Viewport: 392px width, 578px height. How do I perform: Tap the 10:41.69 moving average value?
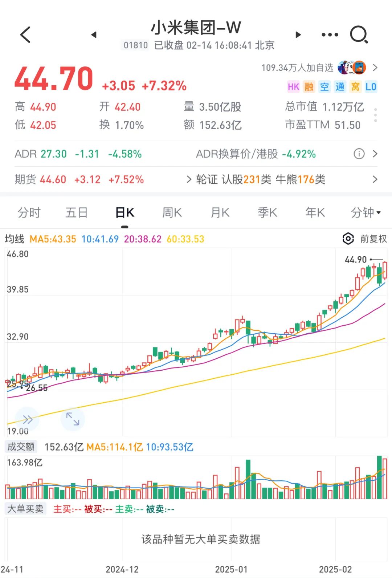[100, 239]
